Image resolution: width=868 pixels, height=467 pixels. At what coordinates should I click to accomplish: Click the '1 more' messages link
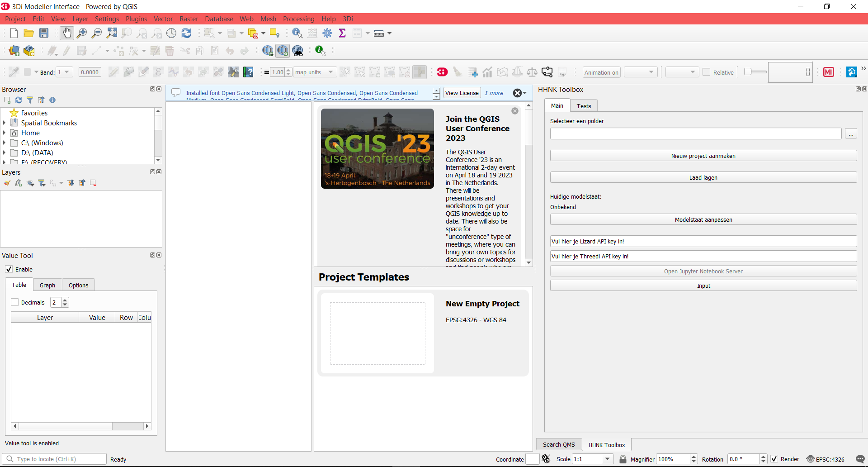[494, 93]
